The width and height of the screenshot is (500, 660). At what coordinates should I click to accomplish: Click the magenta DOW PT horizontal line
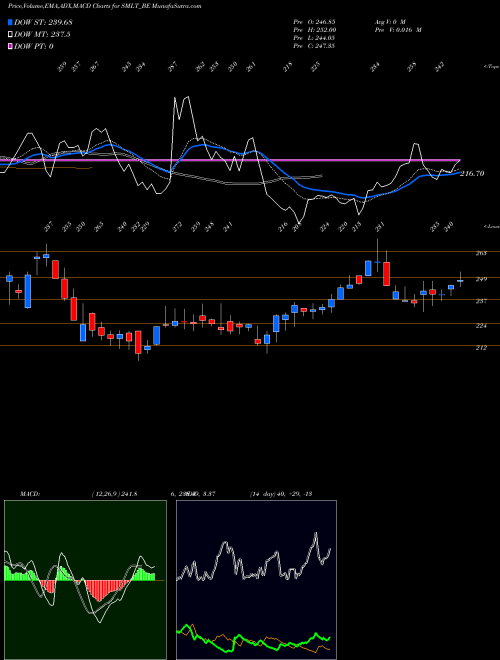coord(230,160)
